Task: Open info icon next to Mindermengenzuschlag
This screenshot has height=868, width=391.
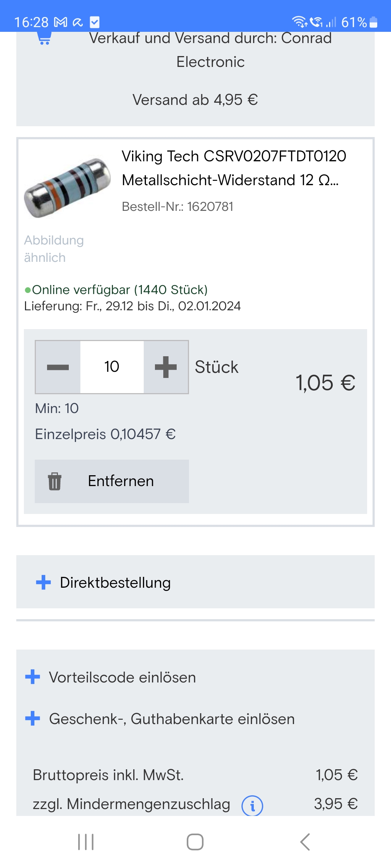Action: coord(252,805)
